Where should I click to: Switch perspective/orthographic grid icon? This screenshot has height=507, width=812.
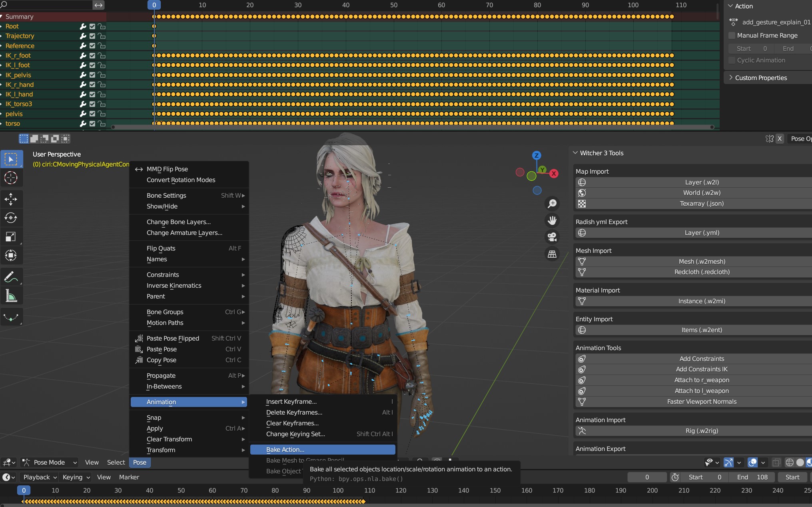(552, 254)
